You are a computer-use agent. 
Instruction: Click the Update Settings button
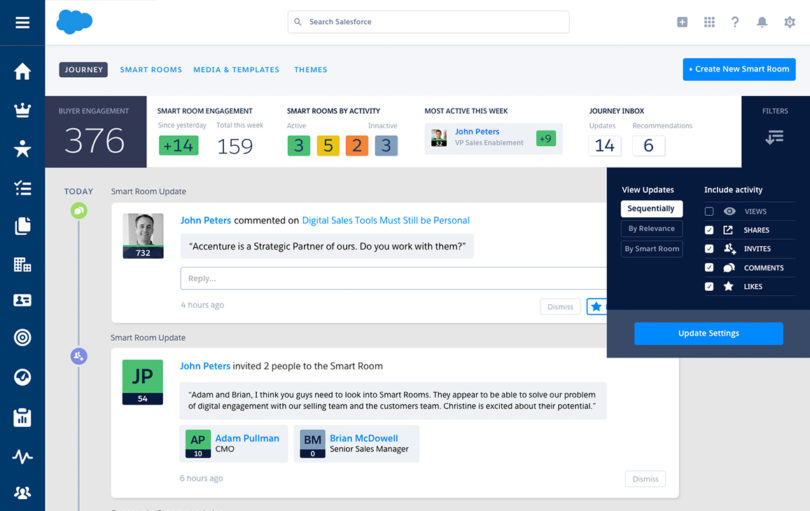[x=709, y=333]
